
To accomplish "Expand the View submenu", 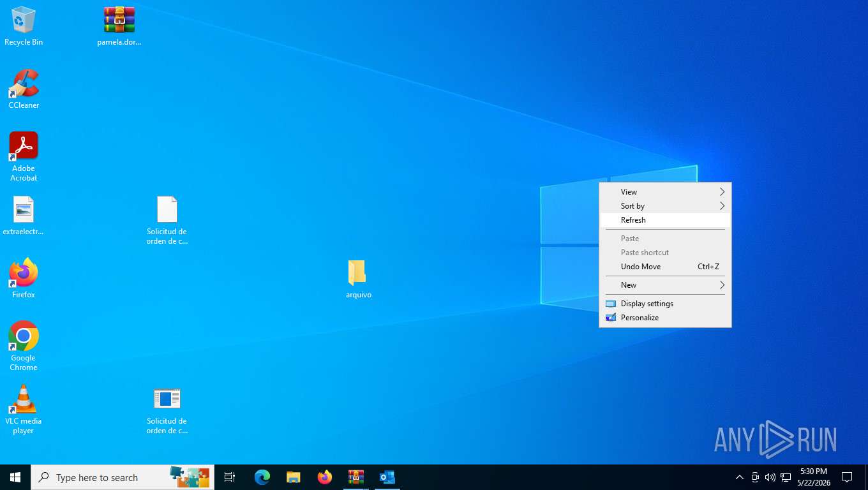I will 665,192.
